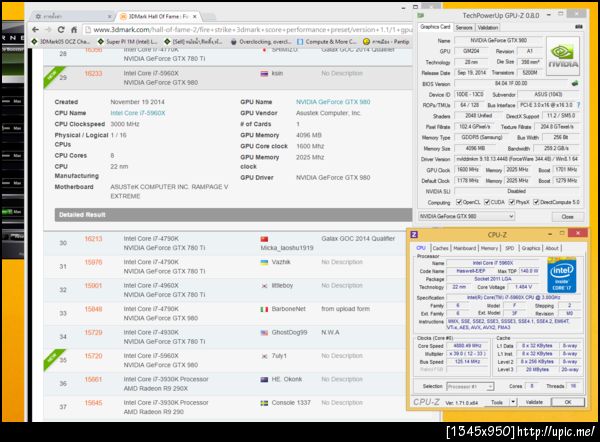Select the Graphics Card tab in GPU-Z

(x=435, y=27)
